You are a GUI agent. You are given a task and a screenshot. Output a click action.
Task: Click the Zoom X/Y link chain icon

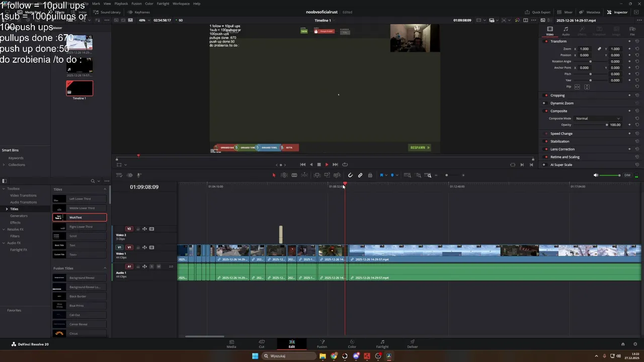599,49
